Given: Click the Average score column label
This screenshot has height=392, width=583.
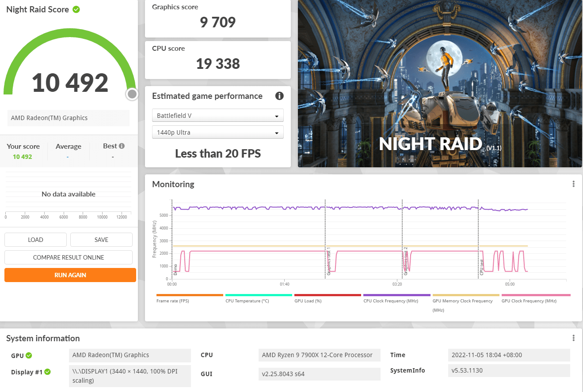Looking at the screenshot, I should pyautogui.click(x=68, y=146).
